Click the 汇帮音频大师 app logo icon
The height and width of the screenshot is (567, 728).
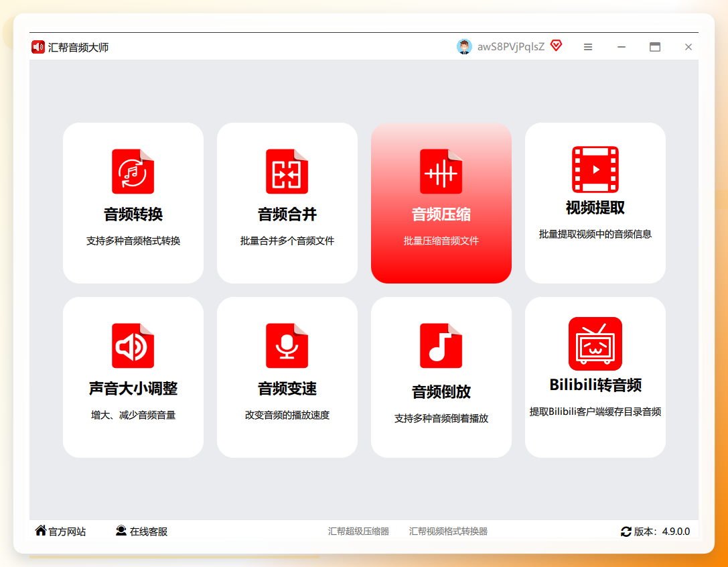pos(38,47)
